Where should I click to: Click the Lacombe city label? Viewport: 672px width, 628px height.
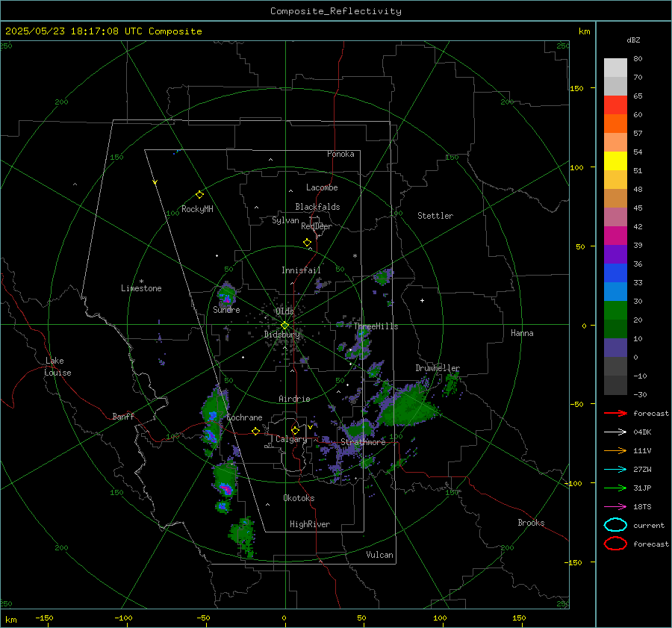coord(322,187)
